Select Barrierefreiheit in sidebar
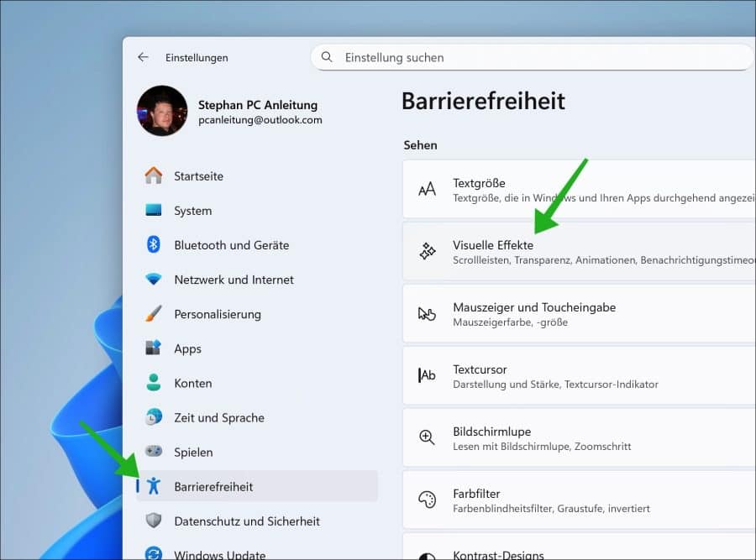This screenshot has height=560, width=756. (213, 487)
